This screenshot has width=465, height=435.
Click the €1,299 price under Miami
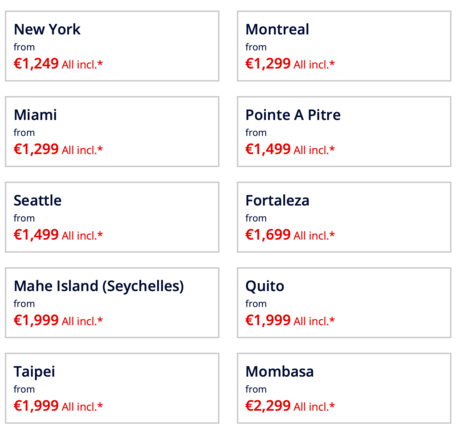[36, 149]
